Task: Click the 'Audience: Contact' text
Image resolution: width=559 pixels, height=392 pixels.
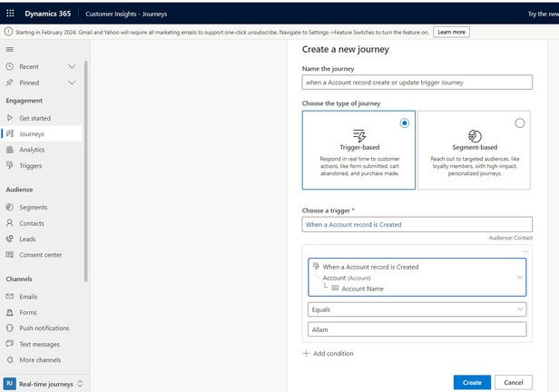Action: click(x=511, y=238)
